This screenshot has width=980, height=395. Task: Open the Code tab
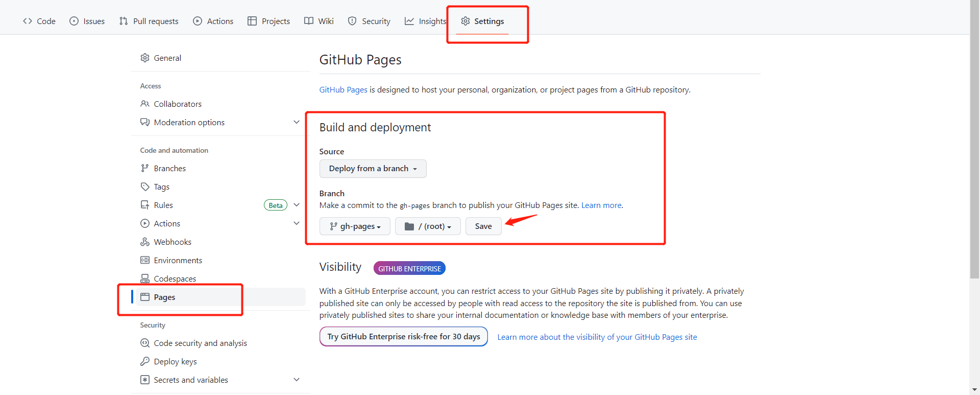(x=39, y=21)
